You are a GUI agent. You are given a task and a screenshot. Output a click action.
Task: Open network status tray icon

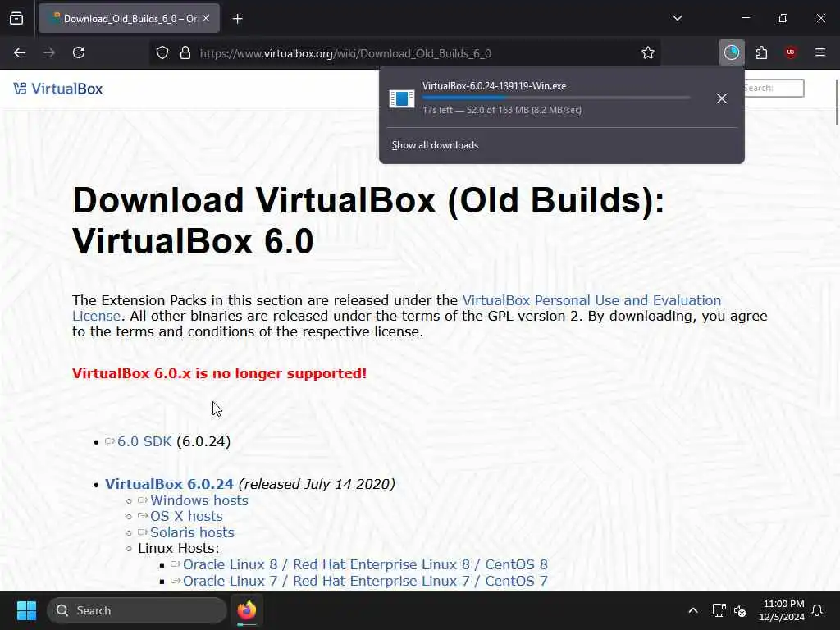click(719, 610)
